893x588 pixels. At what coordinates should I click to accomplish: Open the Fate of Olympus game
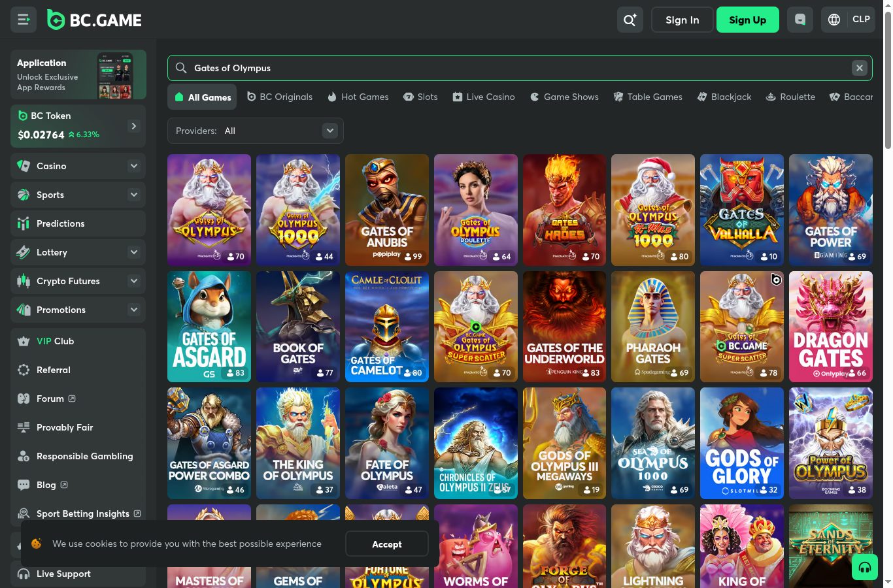click(387, 443)
